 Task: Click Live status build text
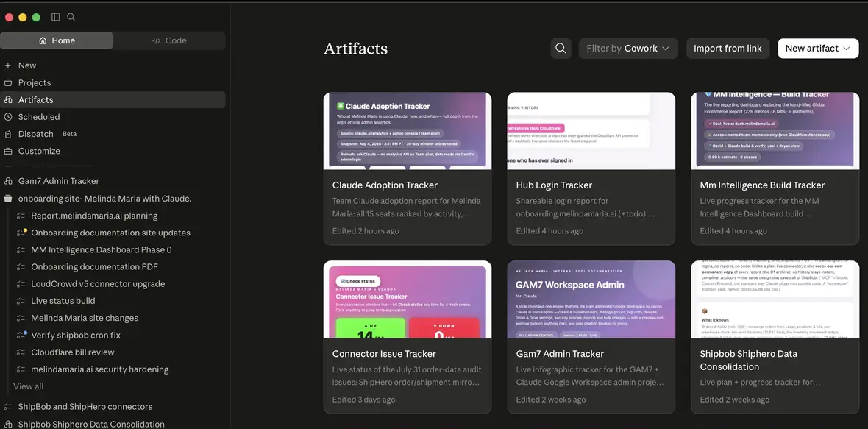pyautogui.click(x=63, y=301)
